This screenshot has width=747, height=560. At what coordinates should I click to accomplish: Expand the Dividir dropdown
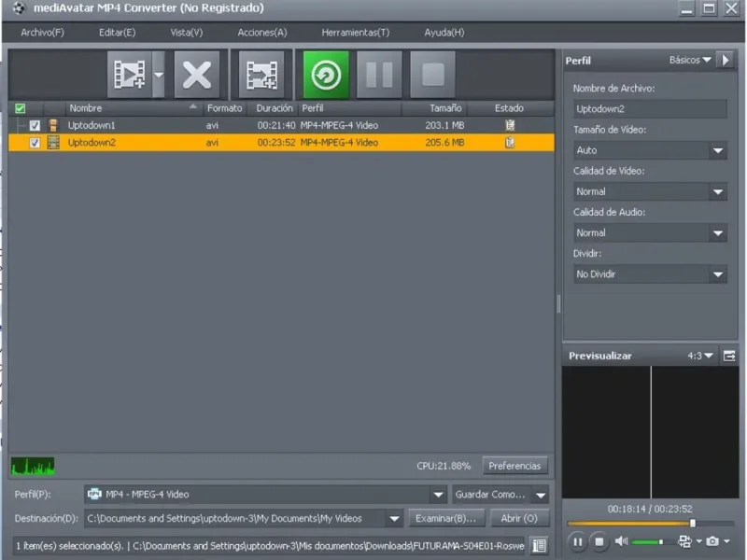click(717, 274)
